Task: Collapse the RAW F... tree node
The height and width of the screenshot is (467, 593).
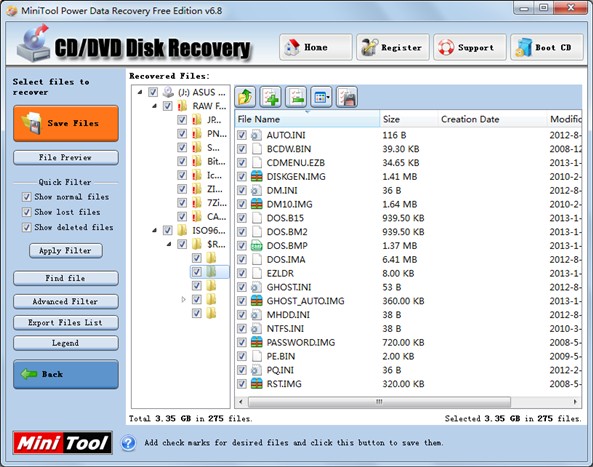Action: click(x=154, y=106)
